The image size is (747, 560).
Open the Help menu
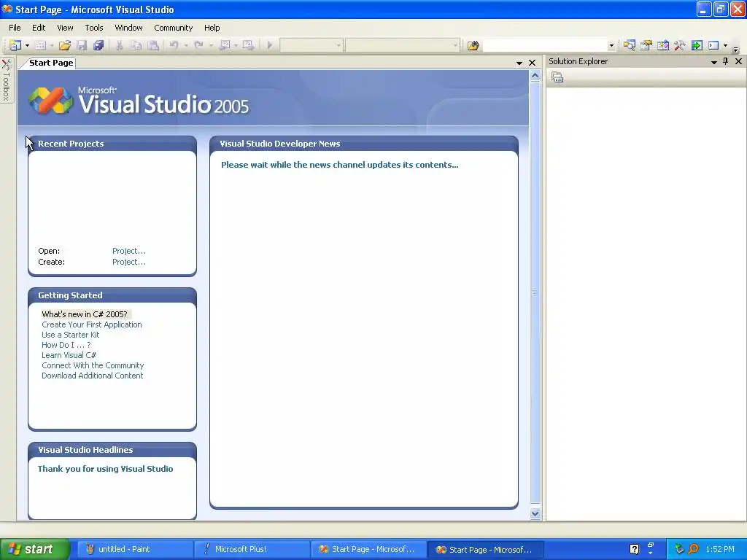pyautogui.click(x=212, y=28)
